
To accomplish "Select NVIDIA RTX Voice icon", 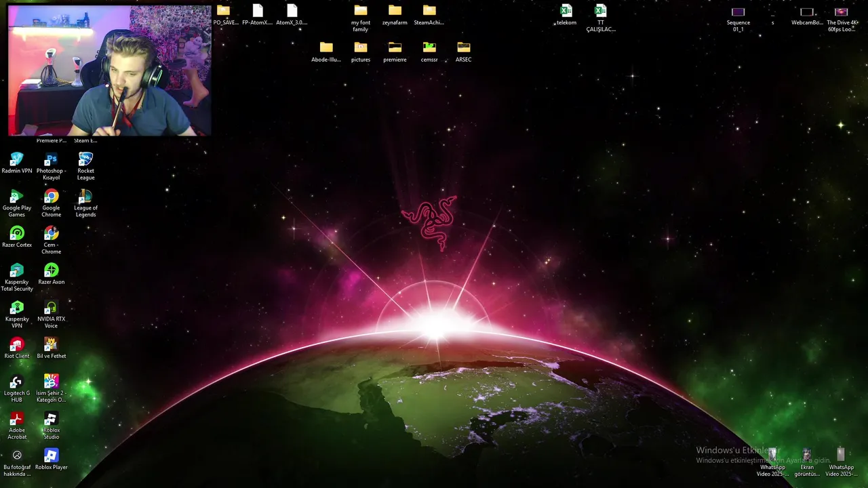I will point(51,315).
